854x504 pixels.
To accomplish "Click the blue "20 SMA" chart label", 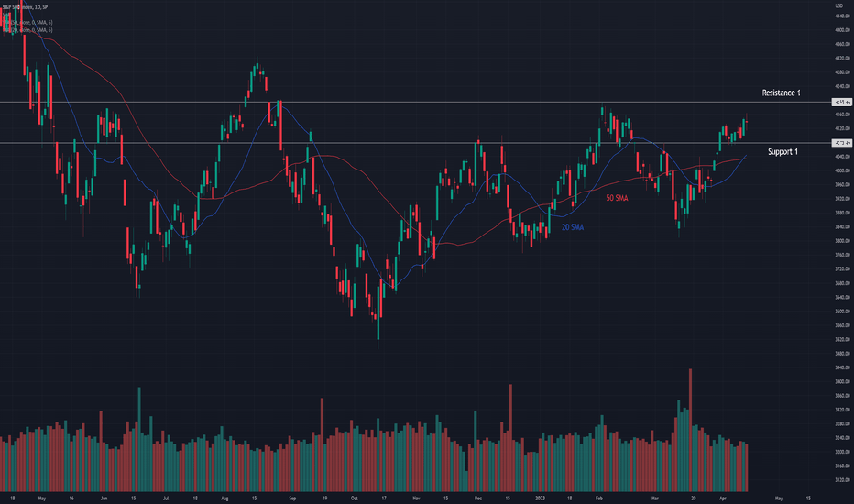I will click(573, 227).
